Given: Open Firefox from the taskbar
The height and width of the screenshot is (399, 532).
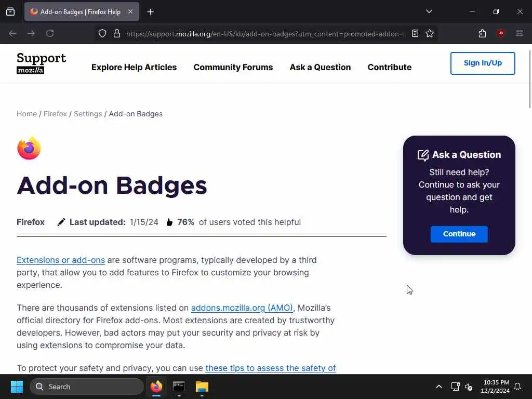Looking at the screenshot, I should pos(156,387).
